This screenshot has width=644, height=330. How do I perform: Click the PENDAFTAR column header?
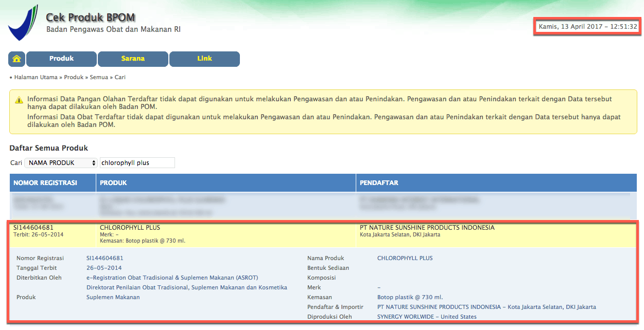(x=496, y=183)
